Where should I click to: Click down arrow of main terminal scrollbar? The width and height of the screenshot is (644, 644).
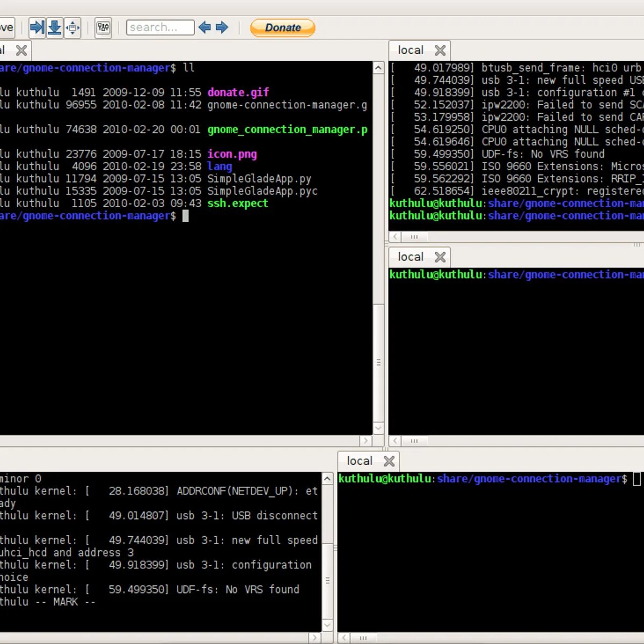click(378, 428)
